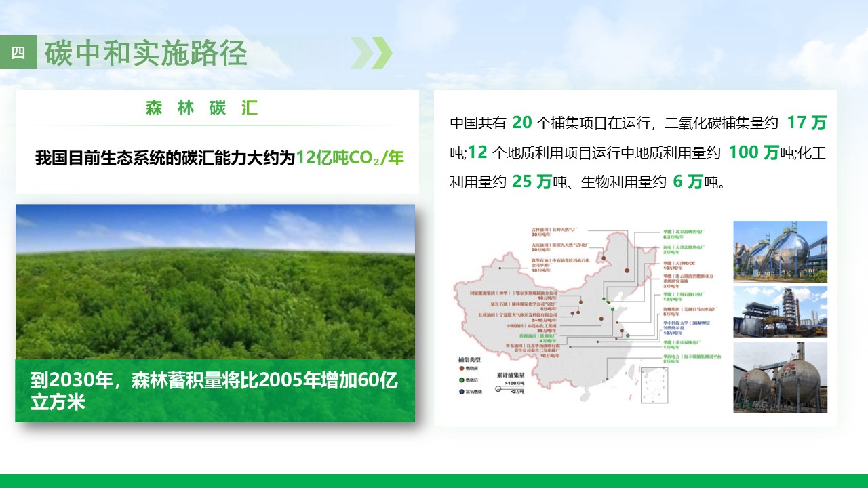Click the highlighted figure 100 万
The width and height of the screenshot is (868, 488).
(753, 152)
